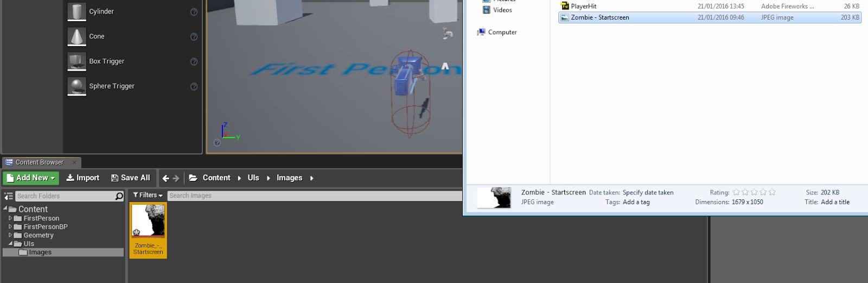The width and height of the screenshot is (868, 283).
Task: Set the rating to one star
Action: (736, 192)
